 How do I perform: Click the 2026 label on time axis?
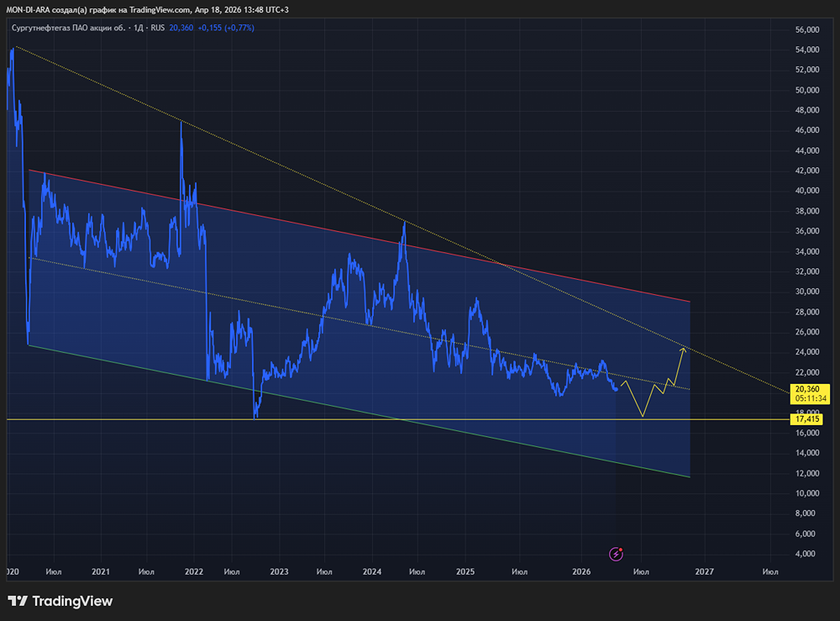(581, 571)
